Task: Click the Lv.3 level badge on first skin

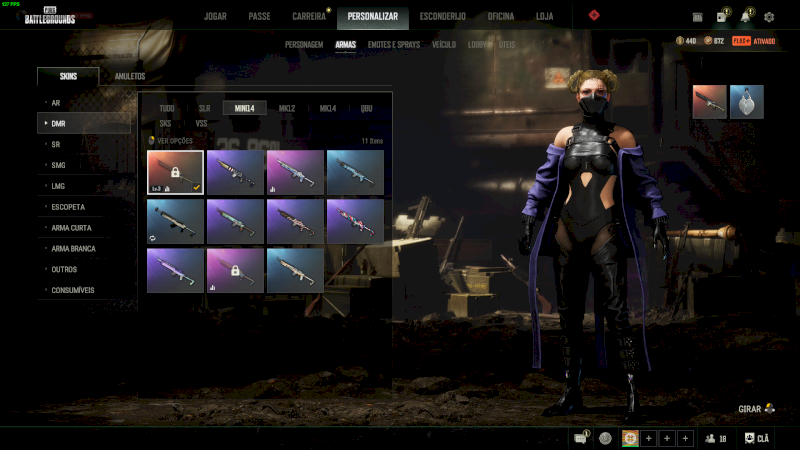Action: click(x=157, y=188)
